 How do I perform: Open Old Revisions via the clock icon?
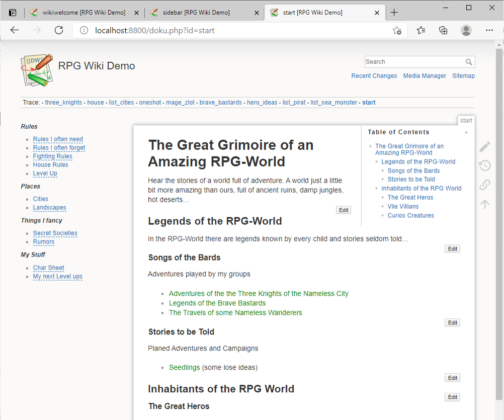[x=484, y=165]
